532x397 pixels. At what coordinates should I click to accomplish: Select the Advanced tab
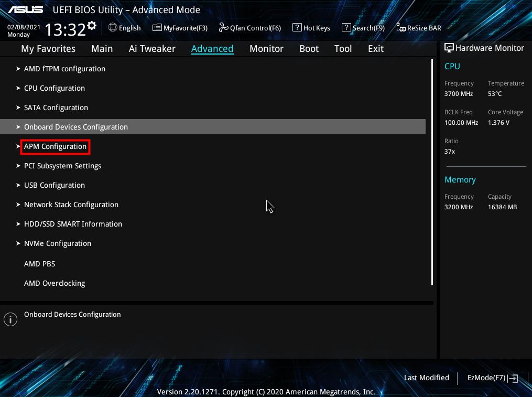click(x=212, y=49)
